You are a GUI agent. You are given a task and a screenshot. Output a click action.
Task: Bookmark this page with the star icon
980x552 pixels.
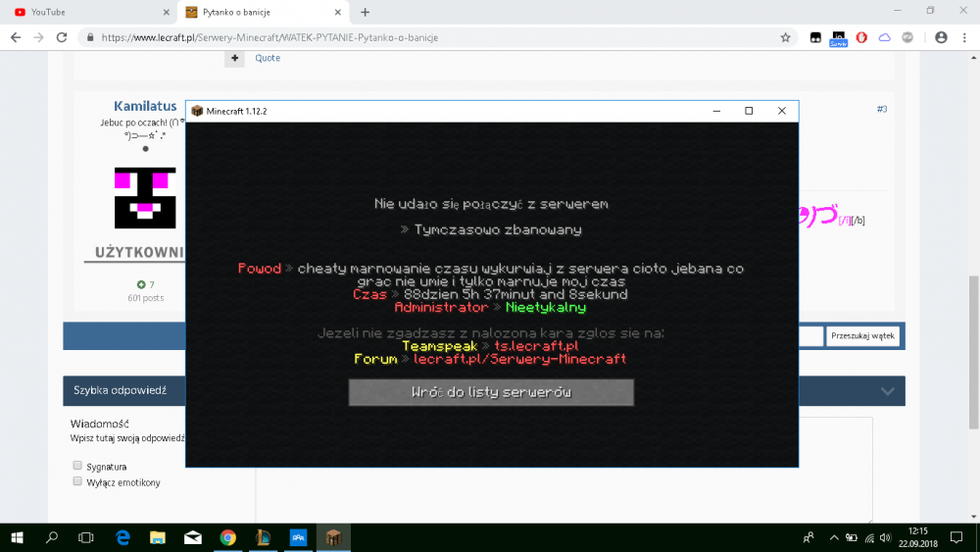click(x=786, y=37)
